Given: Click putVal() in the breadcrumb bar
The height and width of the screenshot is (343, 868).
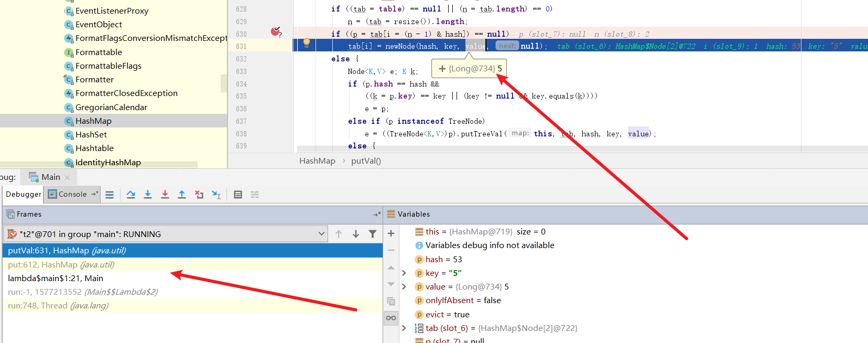Looking at the screenshot, I should [x=366, y=161].
